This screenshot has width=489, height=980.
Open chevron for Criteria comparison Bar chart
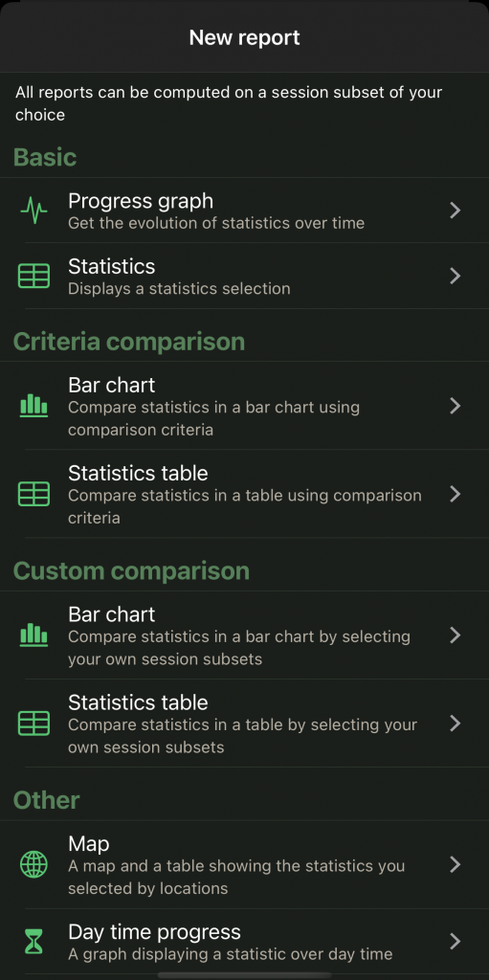coord(456,406)
